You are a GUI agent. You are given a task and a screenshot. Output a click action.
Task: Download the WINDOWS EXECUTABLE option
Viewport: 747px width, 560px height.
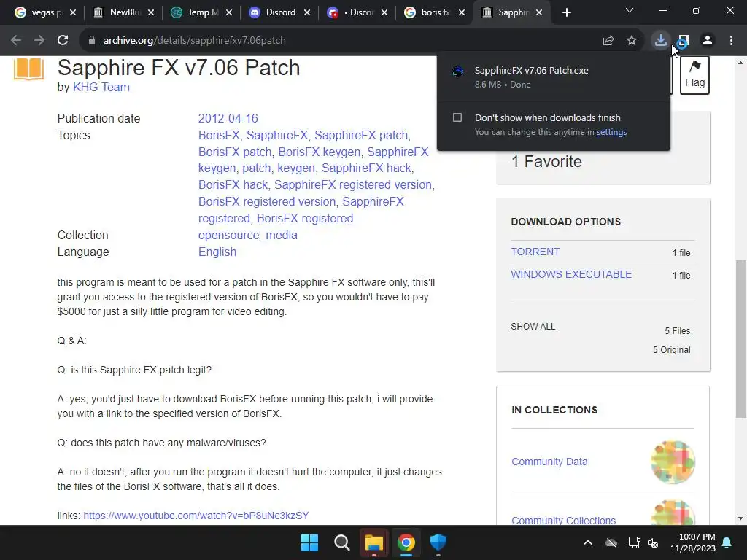571,274
